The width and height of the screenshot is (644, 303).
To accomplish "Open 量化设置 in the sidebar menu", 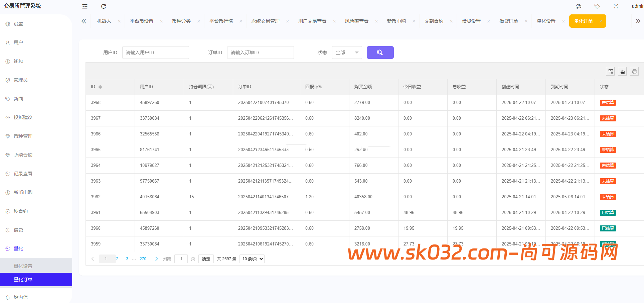I will tap(23, 266).
